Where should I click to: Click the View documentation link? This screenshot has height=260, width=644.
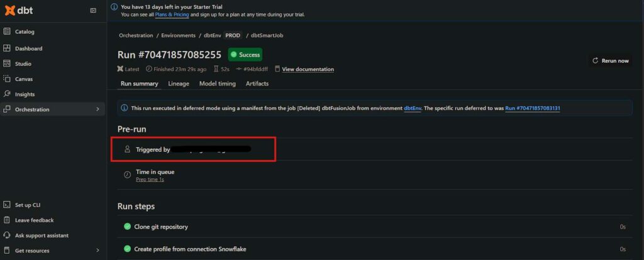click(x=308, y=69)
